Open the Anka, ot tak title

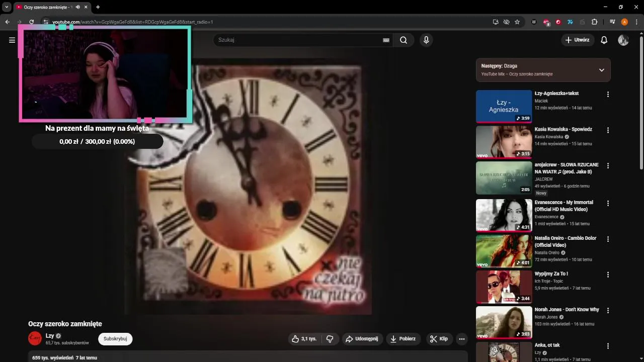pos(547,345)
